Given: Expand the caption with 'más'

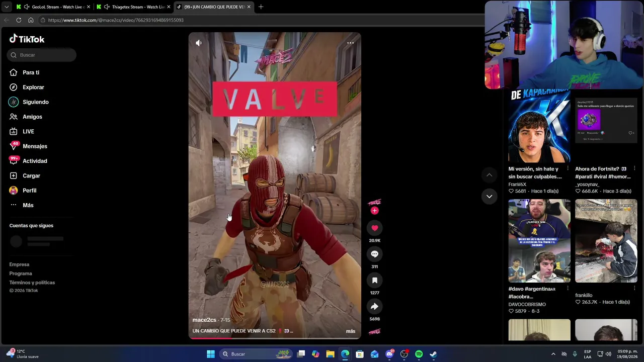Looking at the screenshot, I should 351,331.
